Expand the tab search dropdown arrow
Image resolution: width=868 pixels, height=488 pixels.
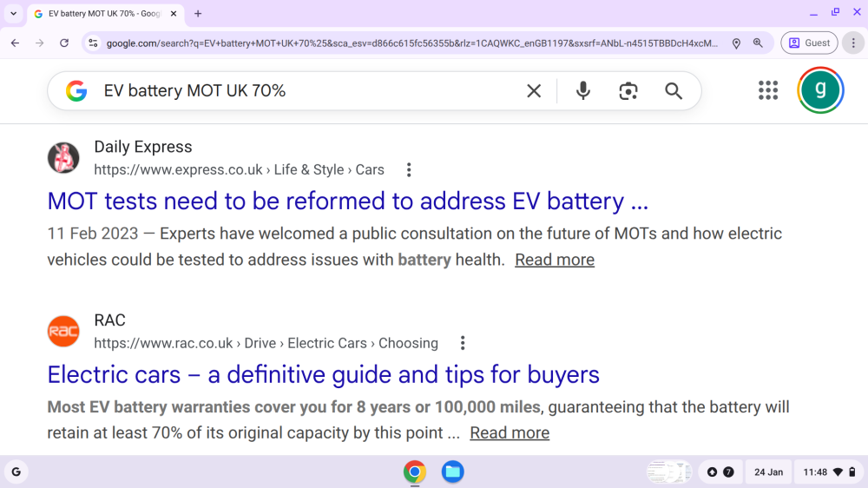click(x=13, y=14)
